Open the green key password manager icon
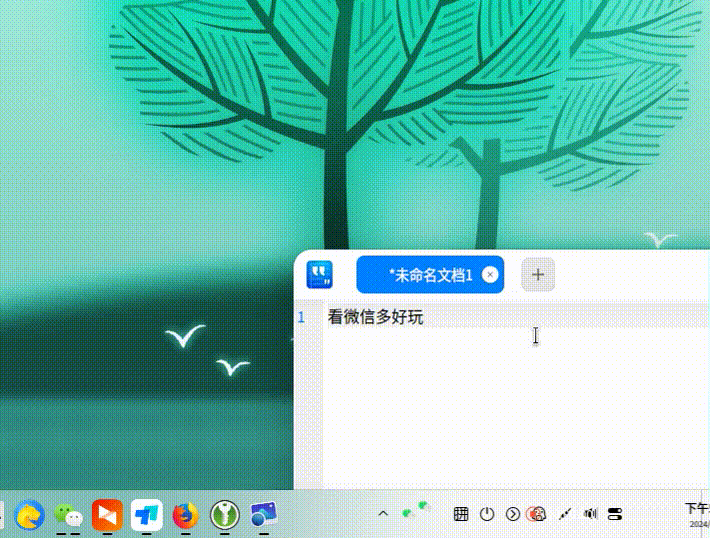710x538 pixels. [225, 515]
